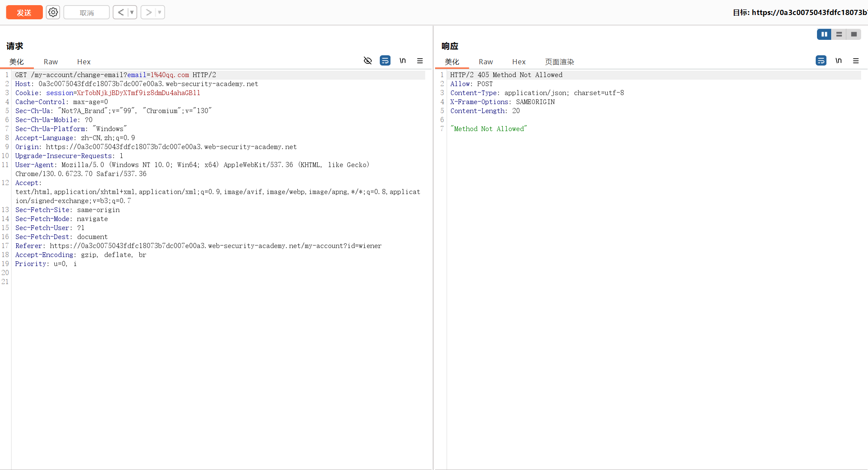The width and height of the screenshot is (868, 470).
Task: Open the Repeater settings gear icon
Action: [x=53, y=12]
